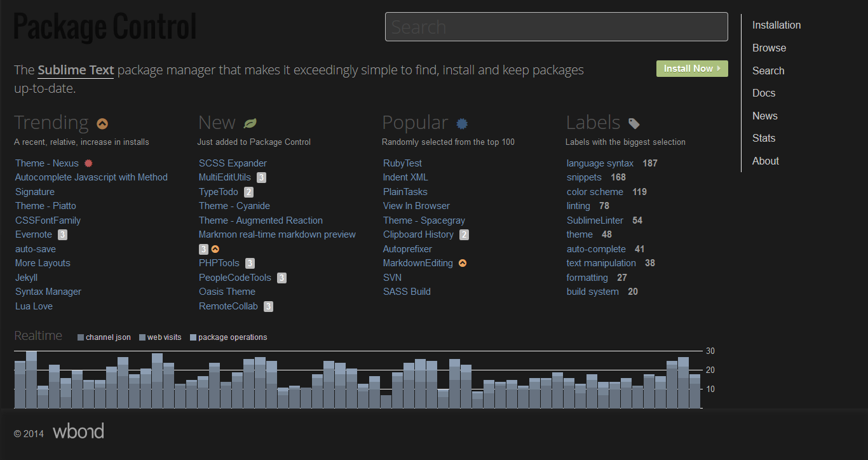Open Autocomplete Javascript with Method package
868x460 pixels.
point(92,177)
